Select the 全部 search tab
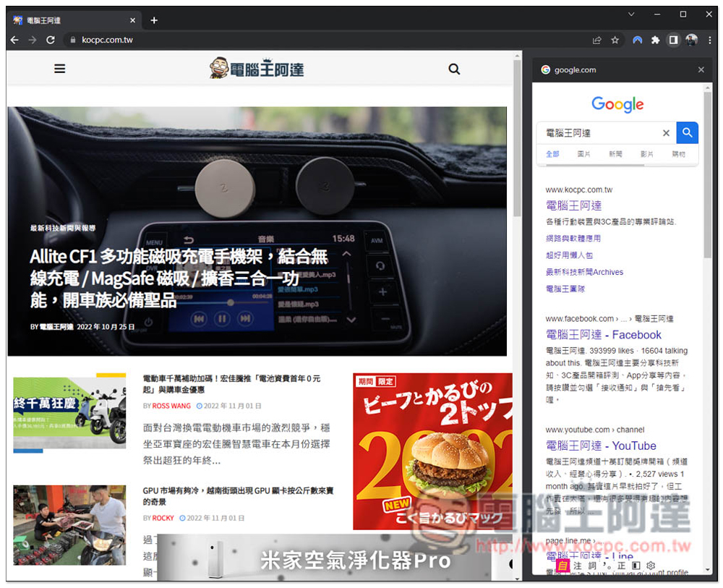The width and height of the screenshot is (723, 588). click(552, 154)
